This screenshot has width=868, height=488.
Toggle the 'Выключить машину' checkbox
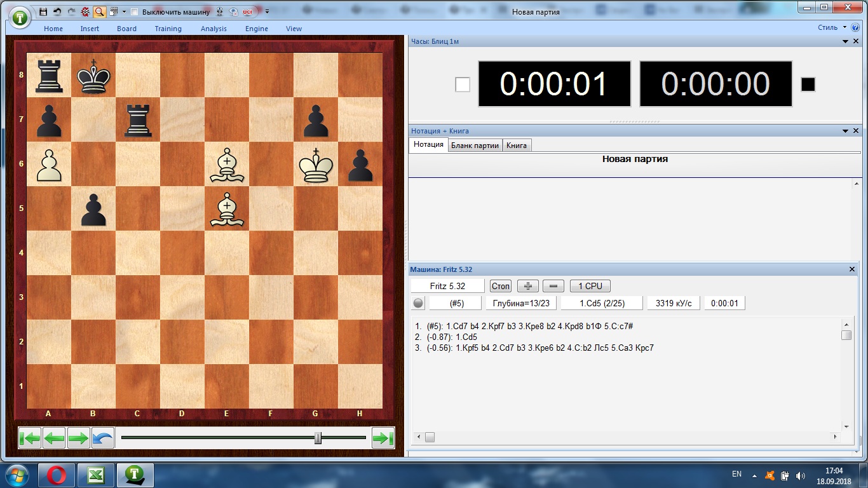pyautogui.click(x=134, y=11)
